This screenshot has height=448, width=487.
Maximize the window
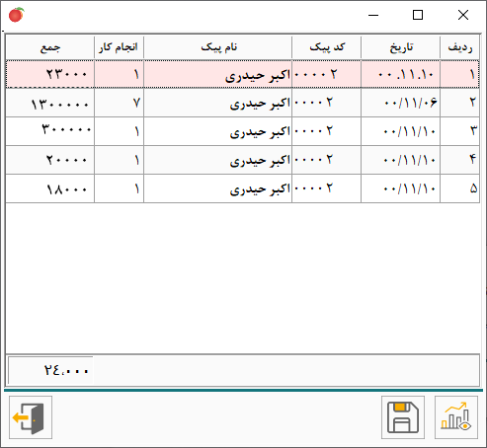pyautogui.click(x=418, y=15)
